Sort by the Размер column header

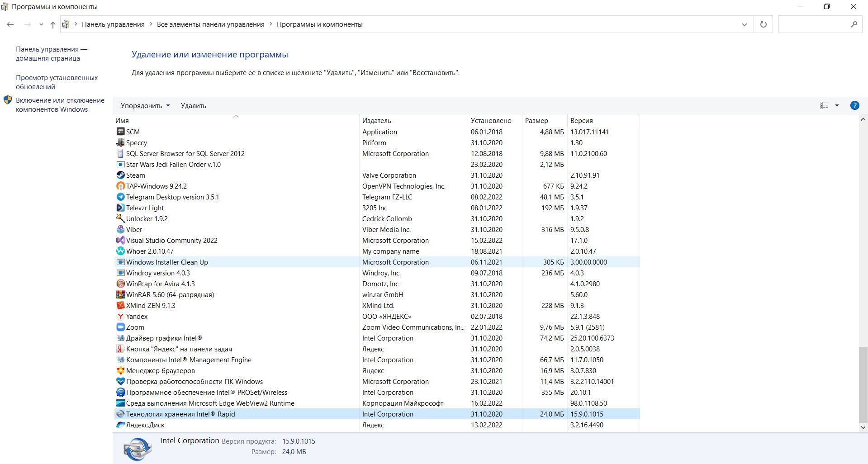(x=545, y=121)
